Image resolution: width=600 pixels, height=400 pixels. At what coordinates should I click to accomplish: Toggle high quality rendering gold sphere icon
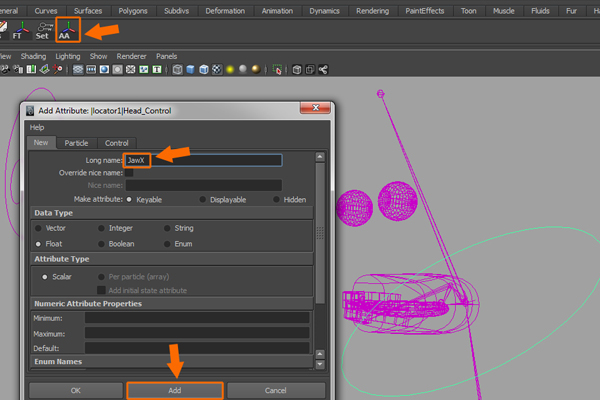256,69
